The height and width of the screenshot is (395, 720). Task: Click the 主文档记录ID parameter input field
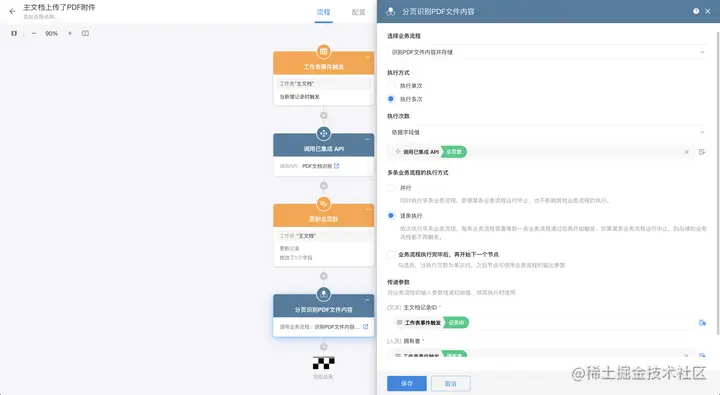(542, 323)
